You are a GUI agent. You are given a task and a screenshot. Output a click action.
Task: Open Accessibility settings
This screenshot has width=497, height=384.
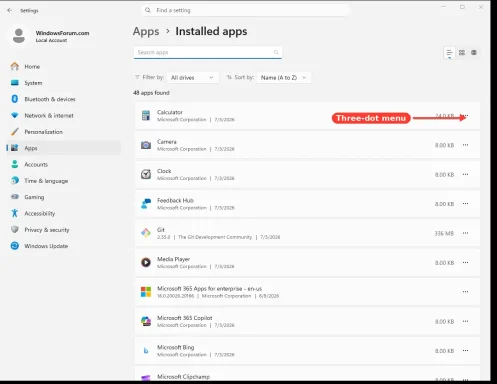[x=63, y=213]
